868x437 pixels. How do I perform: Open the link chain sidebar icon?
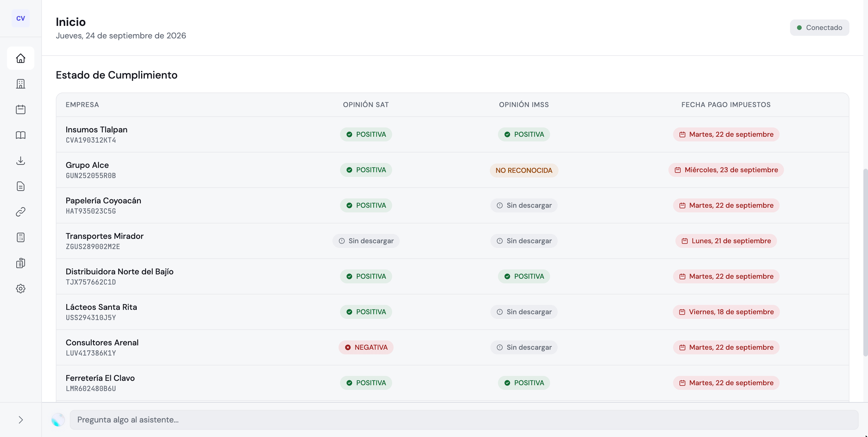[21, 212]
